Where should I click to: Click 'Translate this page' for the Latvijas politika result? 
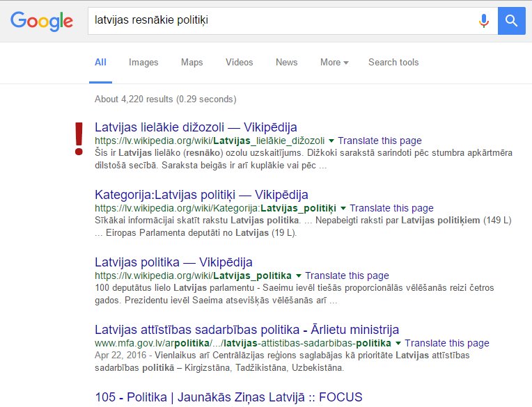coord(347,276)
